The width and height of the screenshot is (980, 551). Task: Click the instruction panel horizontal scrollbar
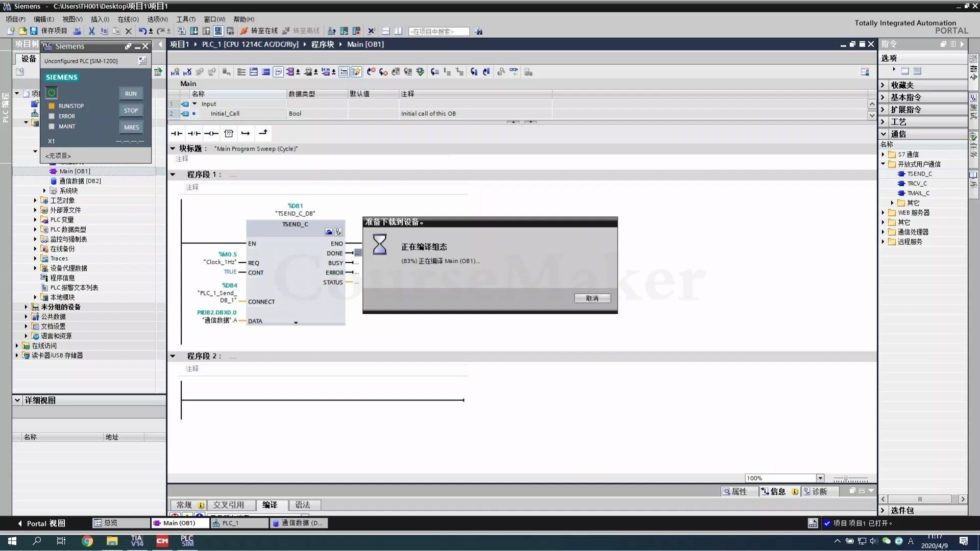(x=920, y=499)
